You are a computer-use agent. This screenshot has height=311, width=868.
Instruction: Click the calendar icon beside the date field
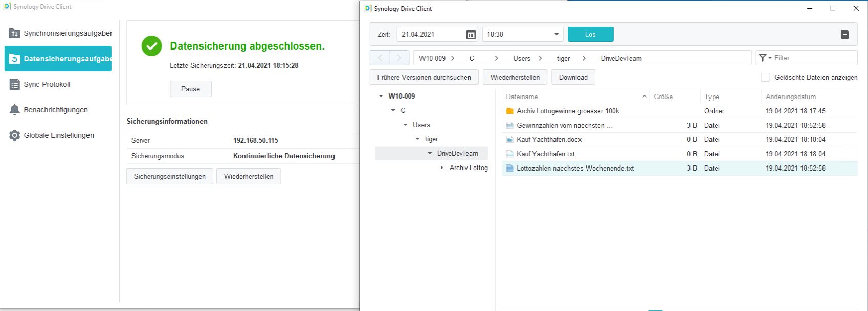(x=471, y=34)
